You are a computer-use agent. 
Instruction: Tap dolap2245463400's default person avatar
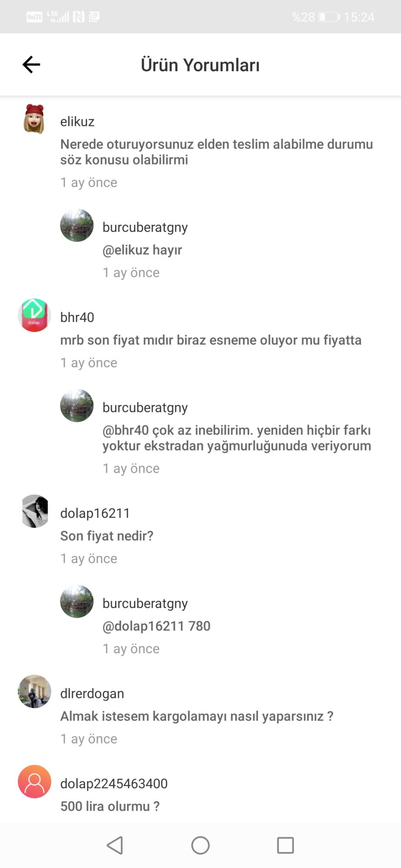34,782
